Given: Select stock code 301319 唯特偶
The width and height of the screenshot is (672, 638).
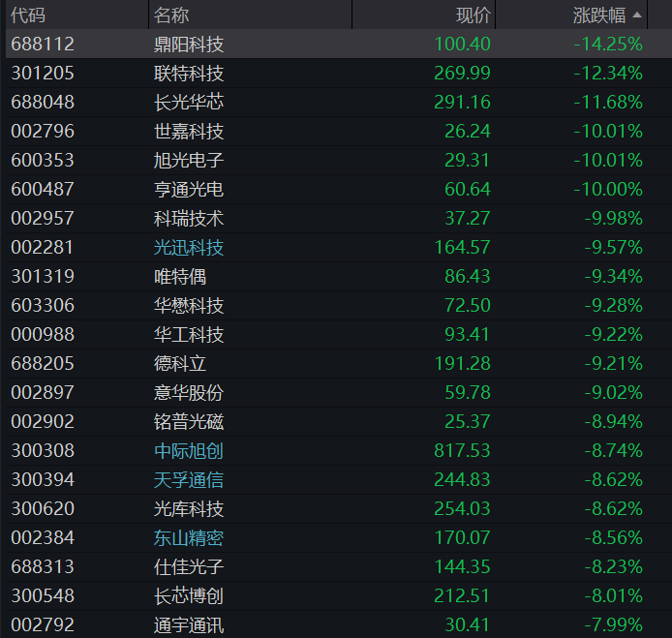Looking at the screenshot, I should click(43, 276).
